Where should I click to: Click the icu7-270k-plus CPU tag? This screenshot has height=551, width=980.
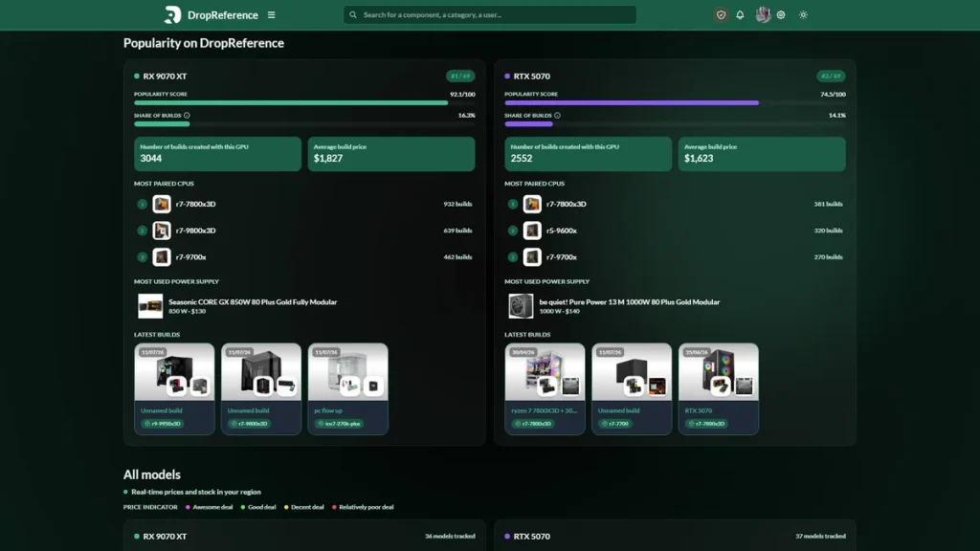(x=340, y=424)
